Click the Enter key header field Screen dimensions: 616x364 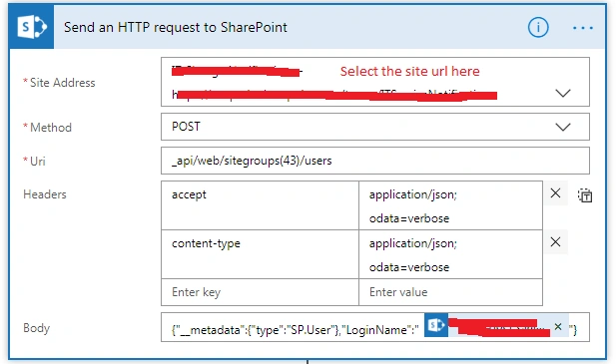click(260, 292)
